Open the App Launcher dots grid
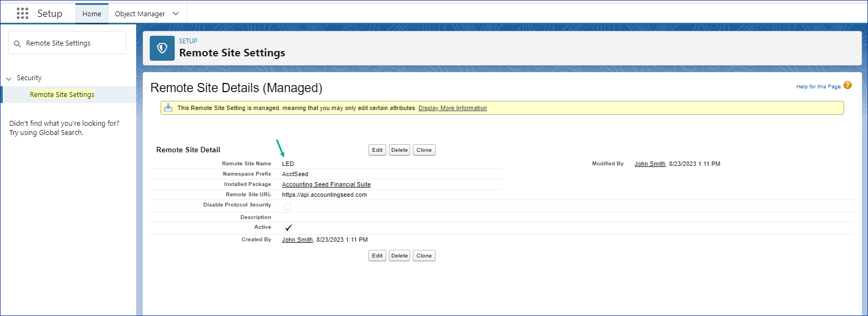The height and width of the screenshot is (316, 868). 22,14
